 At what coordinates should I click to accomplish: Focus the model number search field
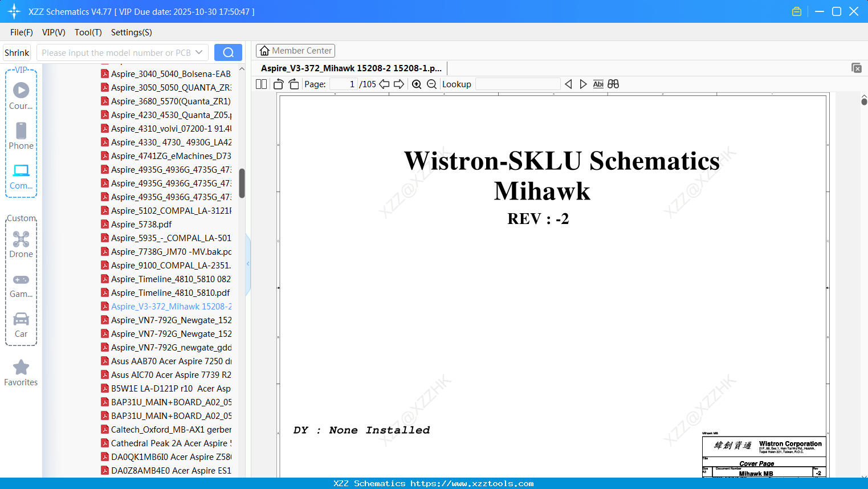tap(116, 52)
